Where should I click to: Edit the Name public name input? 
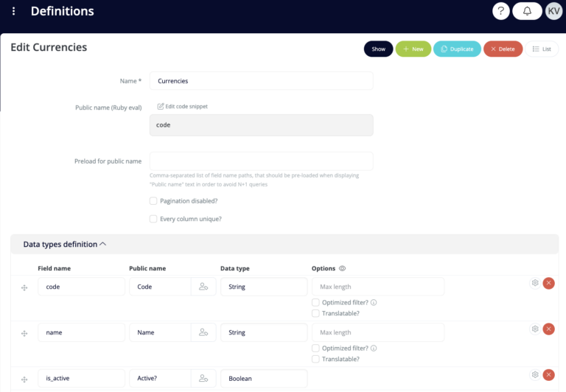160,332
